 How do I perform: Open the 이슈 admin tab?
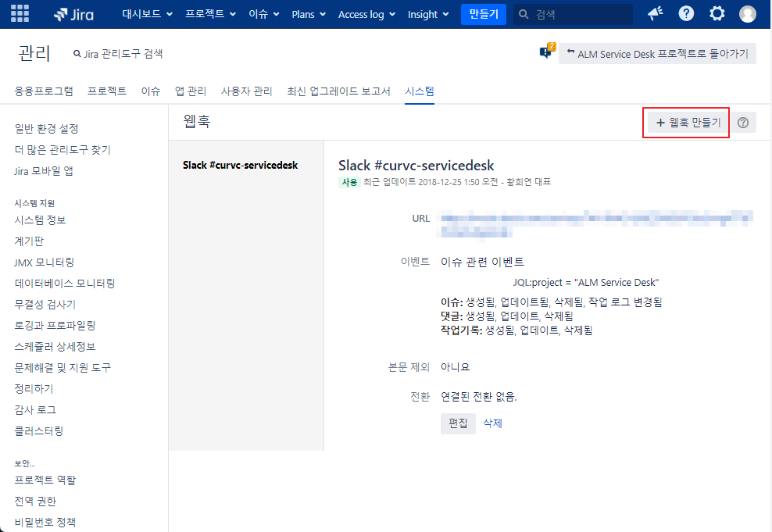point(151,91)
